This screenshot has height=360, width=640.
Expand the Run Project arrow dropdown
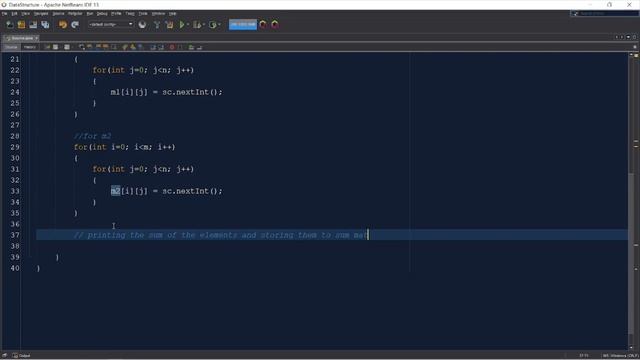point(188,25)
